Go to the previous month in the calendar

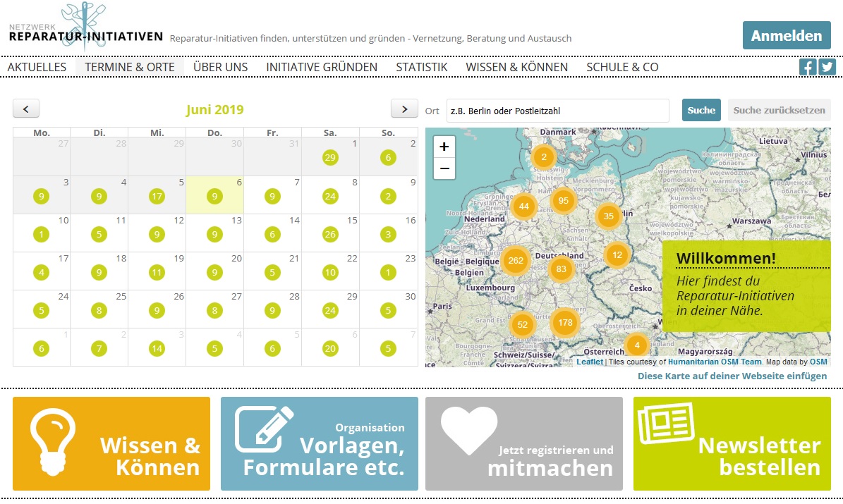[25, 108]
